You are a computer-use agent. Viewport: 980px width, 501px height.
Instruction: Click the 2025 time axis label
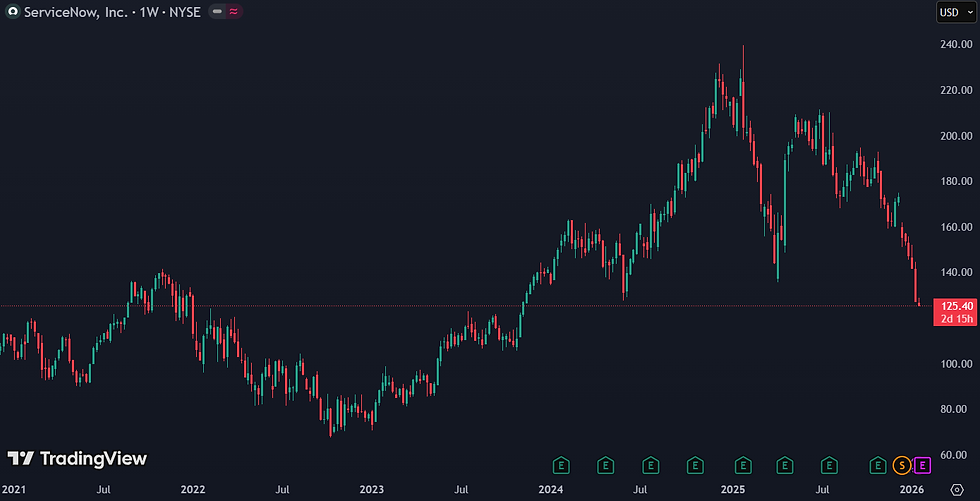click(731, 489)
